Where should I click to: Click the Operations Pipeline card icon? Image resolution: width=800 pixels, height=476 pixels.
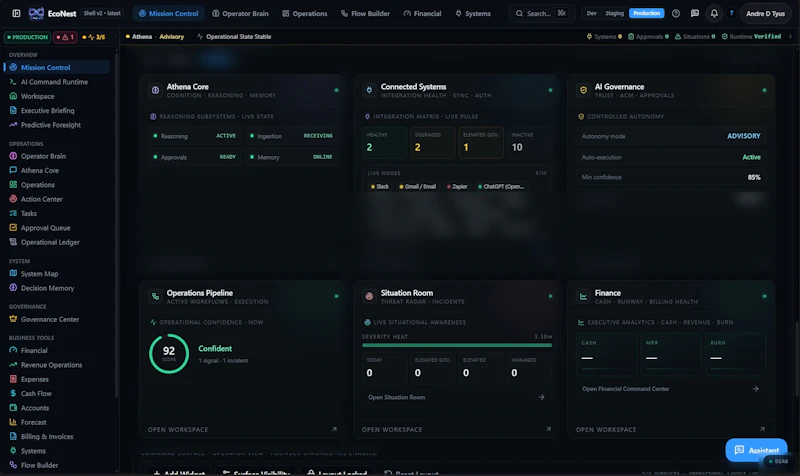click(x=155, y=296)
